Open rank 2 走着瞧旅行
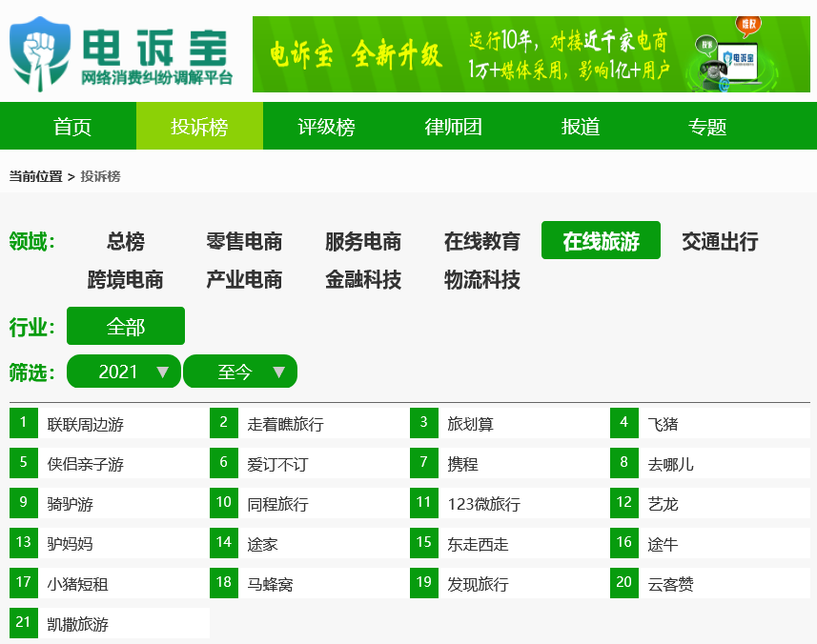The image size is (817, 644). point(310,423)
